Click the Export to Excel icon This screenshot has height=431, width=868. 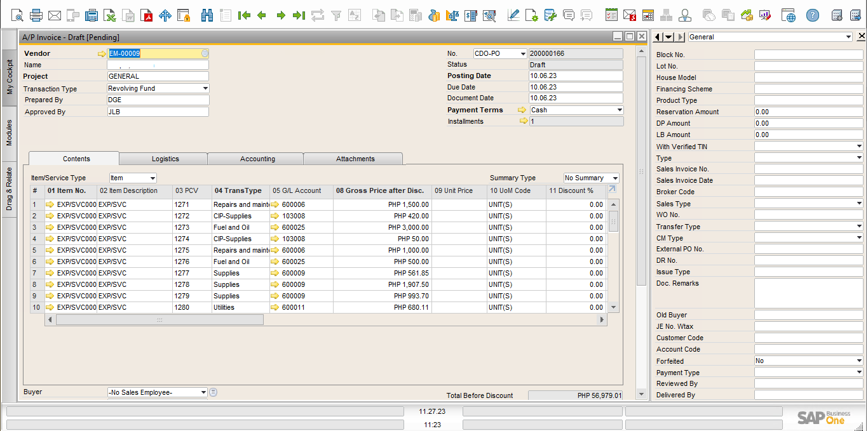coord(110,15)
